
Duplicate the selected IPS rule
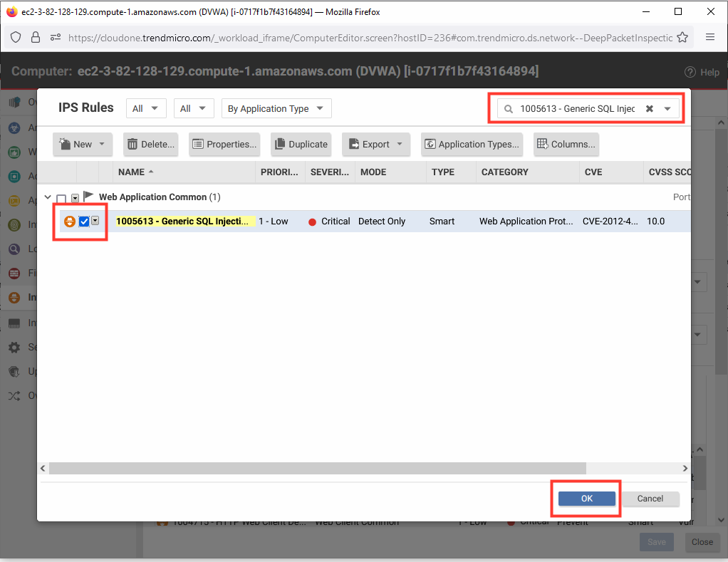(x=301, y=145)
